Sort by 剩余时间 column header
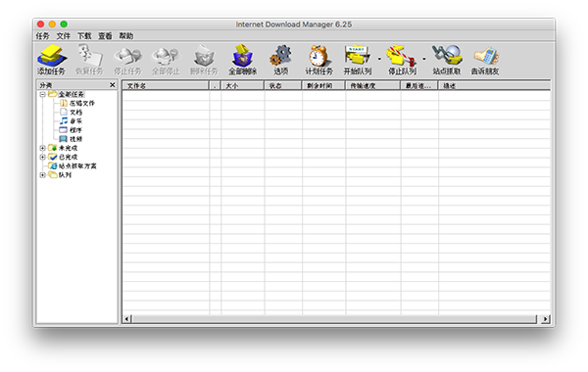 pos(323,86)
